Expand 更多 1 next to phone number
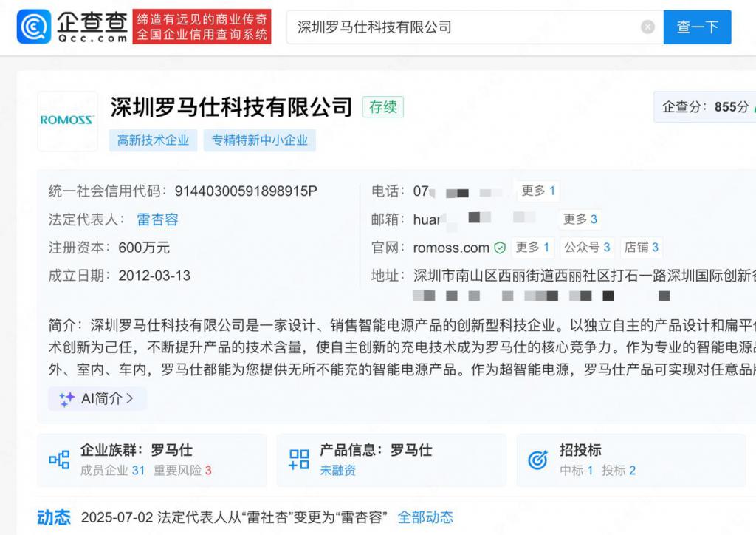756x535 pixels. (537, 191)
